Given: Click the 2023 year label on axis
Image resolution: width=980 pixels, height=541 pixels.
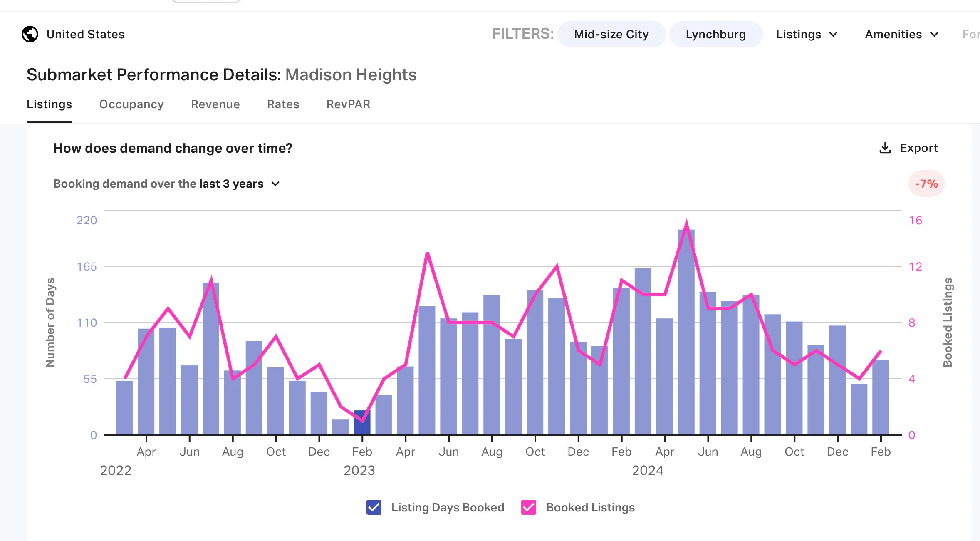Looking at the screenshot, I should click(x=359, y=470).
